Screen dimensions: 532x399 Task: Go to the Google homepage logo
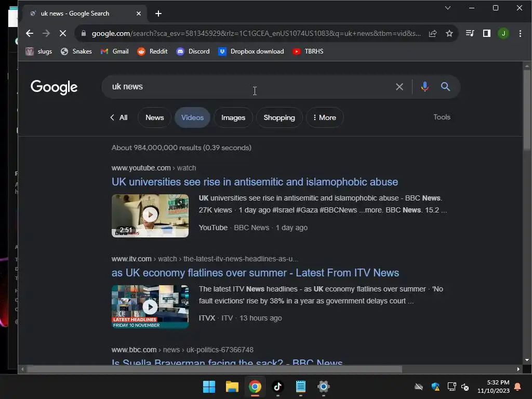pyautogui.click(x=54, y=87)
